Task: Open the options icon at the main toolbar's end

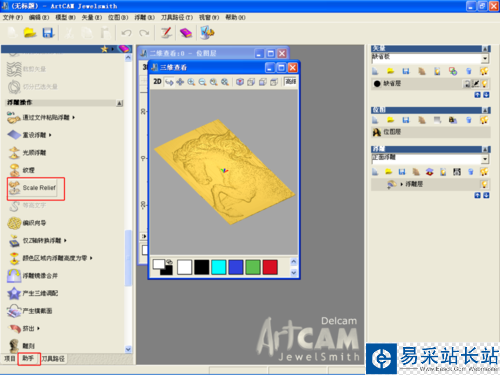Action: (x=207, y=33)
